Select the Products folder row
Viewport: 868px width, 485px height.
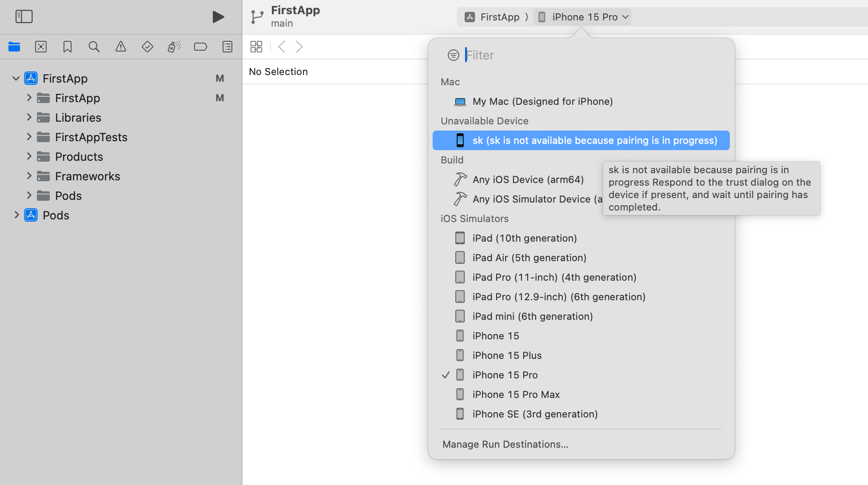(121, 156)
